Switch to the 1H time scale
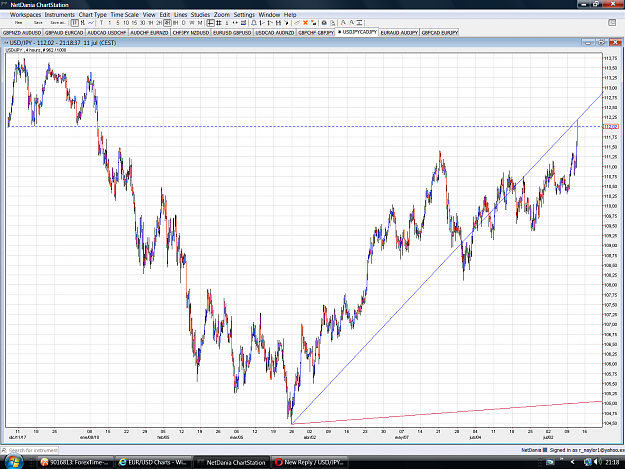 (x=151, y=23)
